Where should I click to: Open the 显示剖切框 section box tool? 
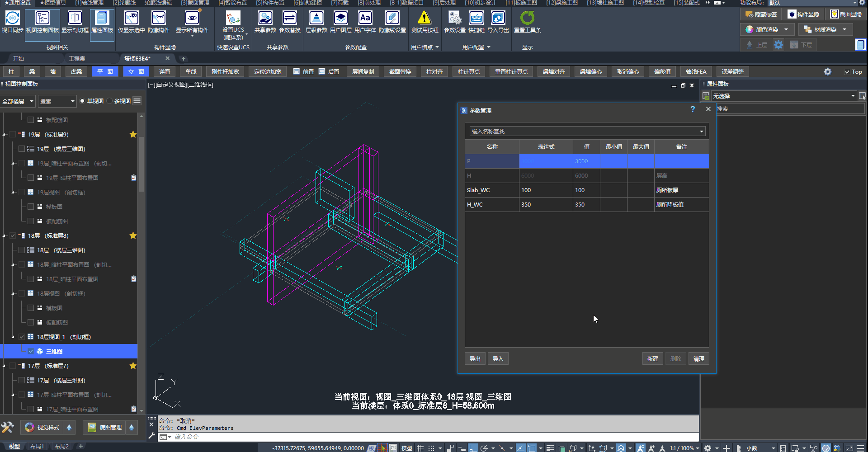point(75,19)
